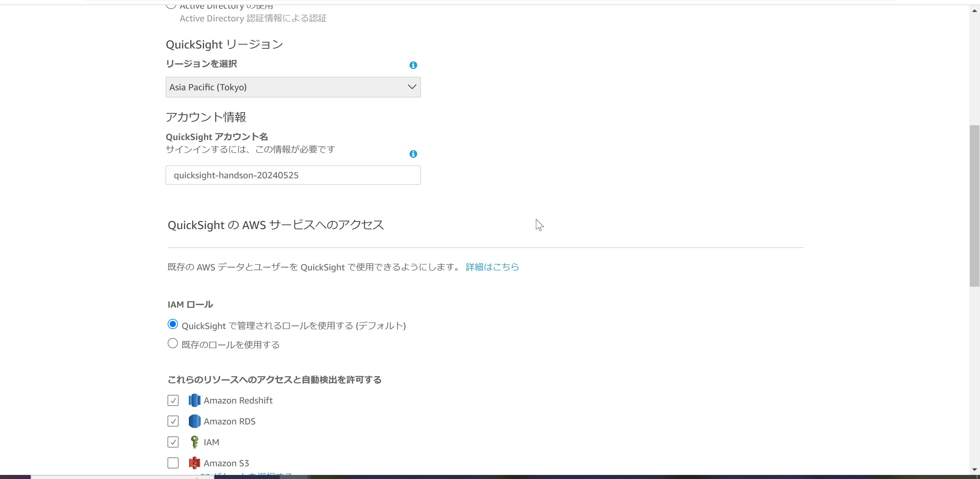The height and width of the screenshot is (479, 980).
Task: Uncheck the IAM access checkbox
Action: click(x=173, y=442)
